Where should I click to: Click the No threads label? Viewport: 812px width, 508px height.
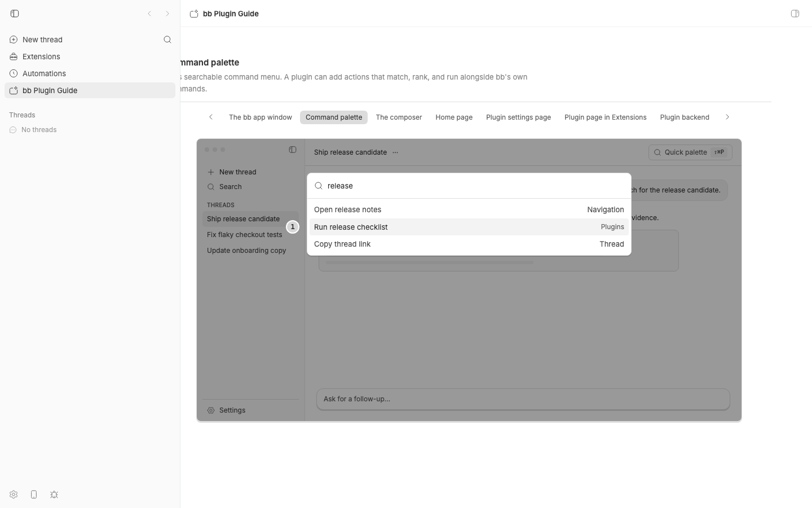point(39,130)
